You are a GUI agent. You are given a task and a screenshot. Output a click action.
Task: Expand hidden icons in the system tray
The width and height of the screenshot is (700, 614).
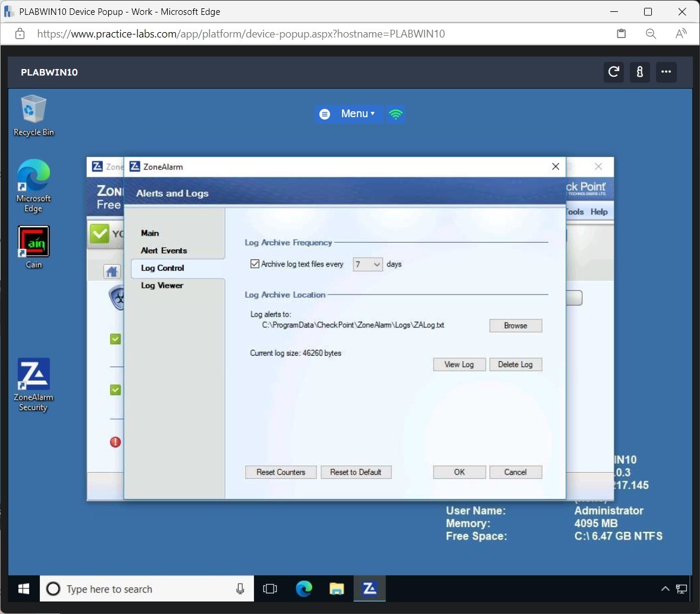665,588
